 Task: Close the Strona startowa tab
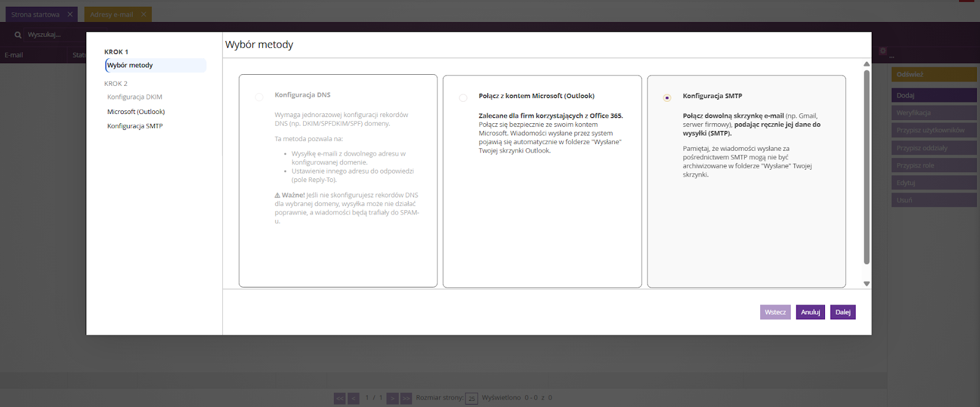click(70, 14)
